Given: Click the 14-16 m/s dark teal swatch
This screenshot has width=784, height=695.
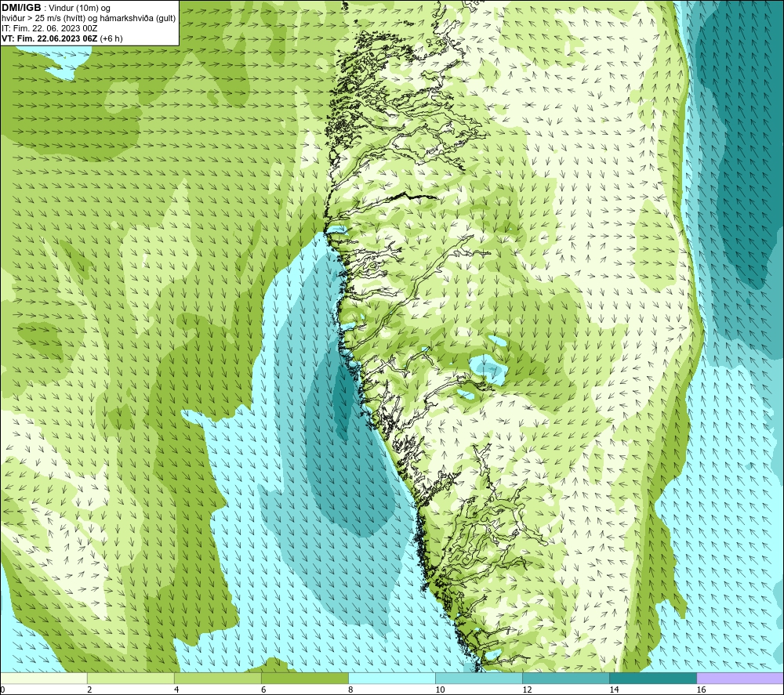Looking at the screenshot, I should coord(652,679).
